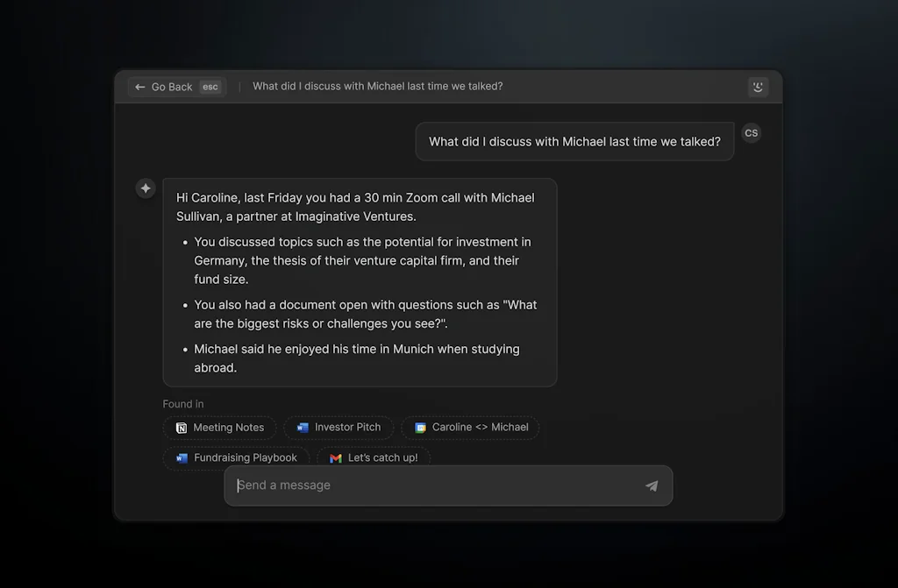Screen dimensions: 898x588
Task: Click the sparkle AI assistant icon
Action: (145, 188)
